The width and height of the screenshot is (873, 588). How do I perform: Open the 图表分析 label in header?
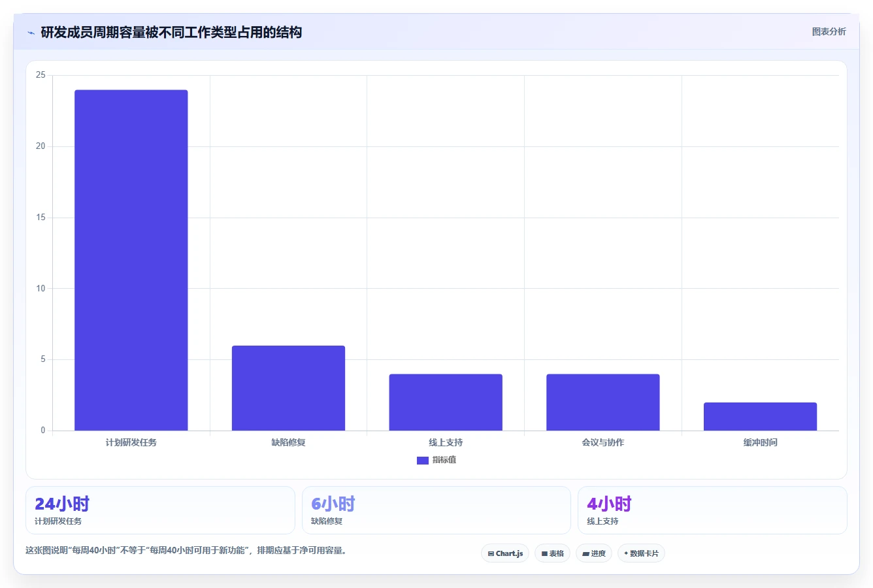829,31
